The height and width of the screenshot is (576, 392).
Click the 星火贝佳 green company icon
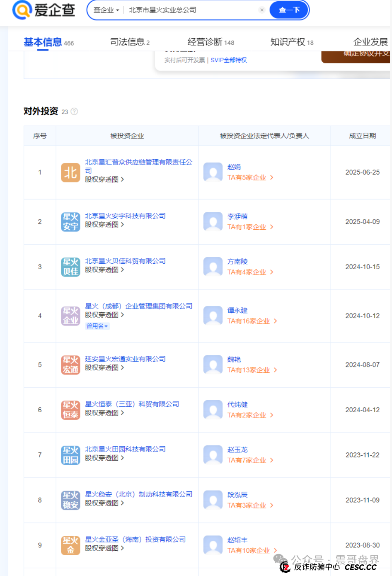click(70, 266)
